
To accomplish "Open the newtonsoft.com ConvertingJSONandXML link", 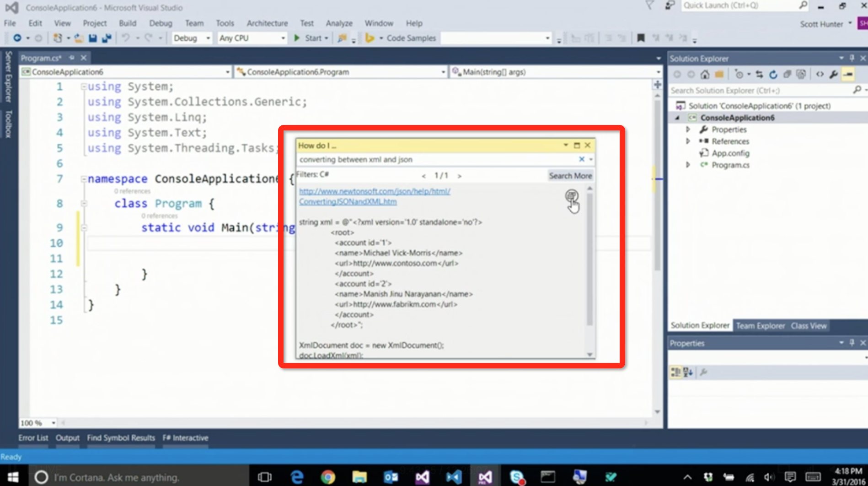I will [375, 196].
